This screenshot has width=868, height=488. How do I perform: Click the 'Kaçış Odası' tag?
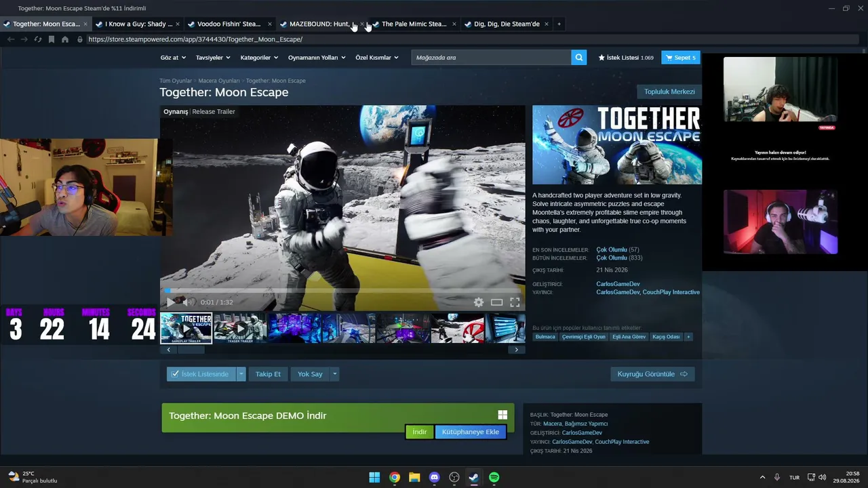(x=666, y=337)
